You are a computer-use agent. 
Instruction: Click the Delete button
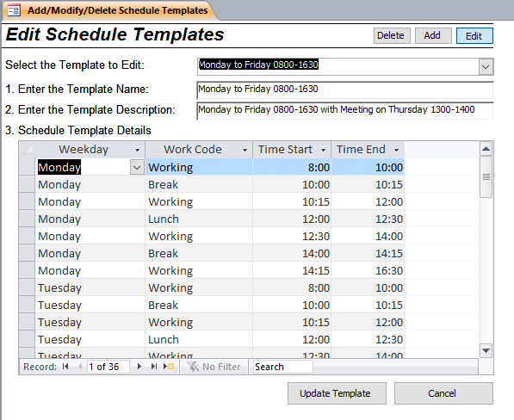(x=392, y=35)
